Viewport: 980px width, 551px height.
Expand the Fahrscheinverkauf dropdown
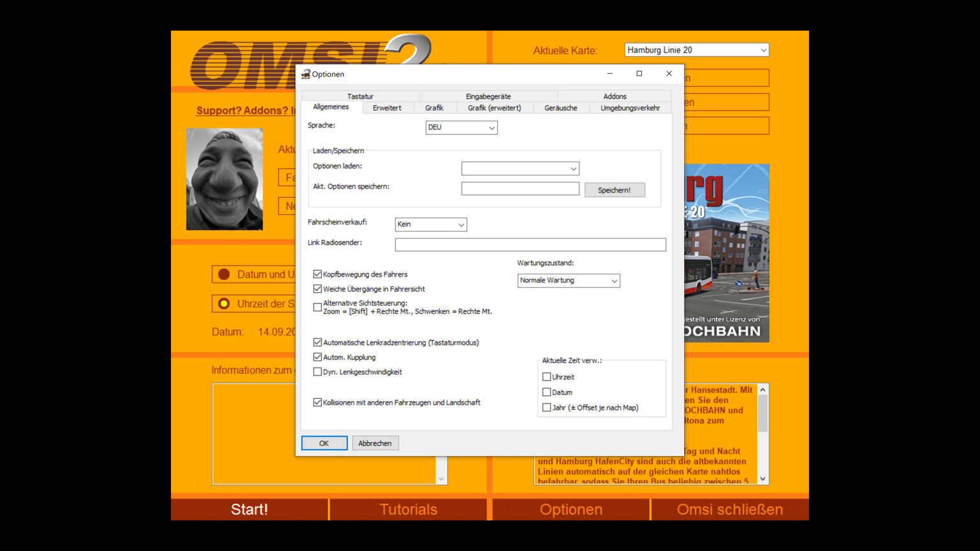click(x=431, y=224)
